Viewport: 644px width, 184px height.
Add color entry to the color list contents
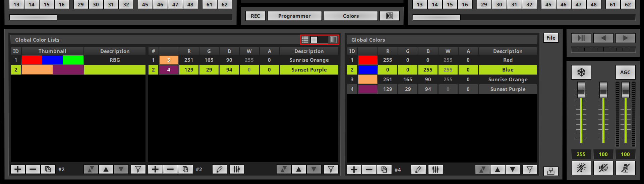(155, 169)
